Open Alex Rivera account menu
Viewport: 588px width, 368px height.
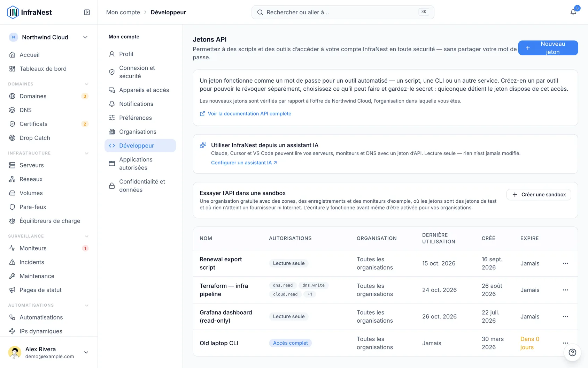(x=49, y=352)
